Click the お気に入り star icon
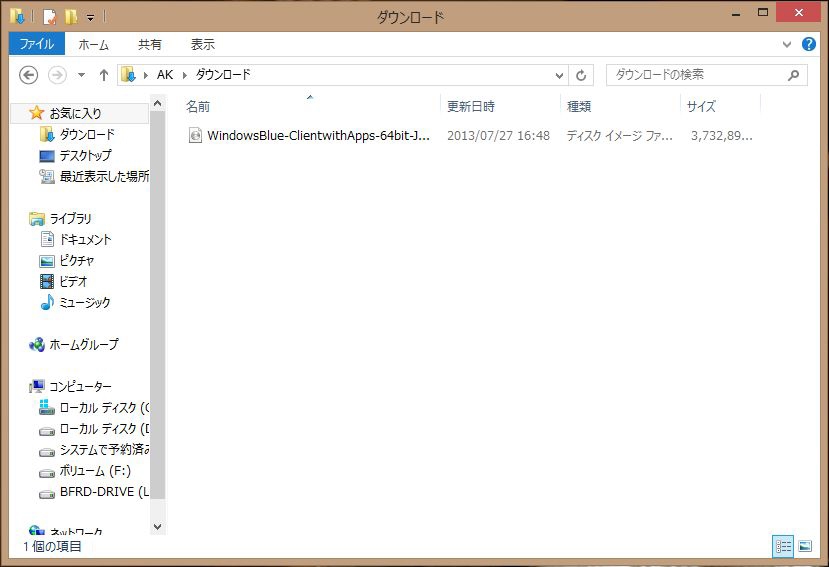Screen dimensions: 829x567 (x=36, y=113)
